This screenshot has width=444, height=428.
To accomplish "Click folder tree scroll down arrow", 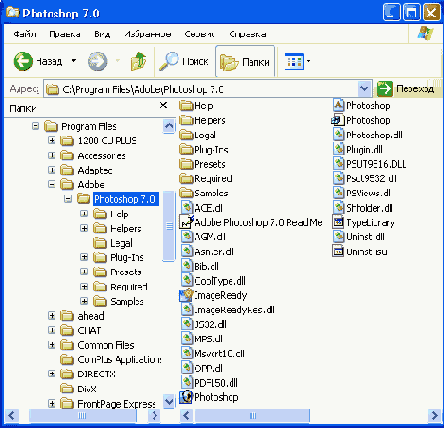I will coord(169,401).
